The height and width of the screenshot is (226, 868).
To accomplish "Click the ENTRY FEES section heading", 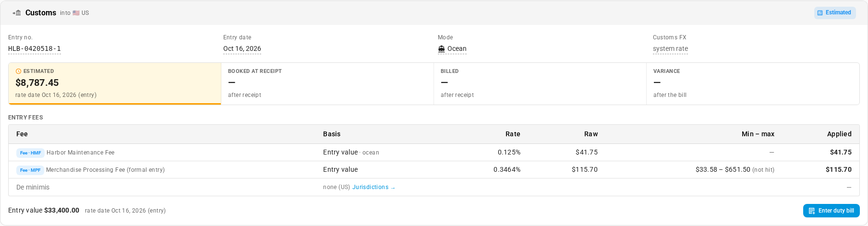I will (25, 118).
